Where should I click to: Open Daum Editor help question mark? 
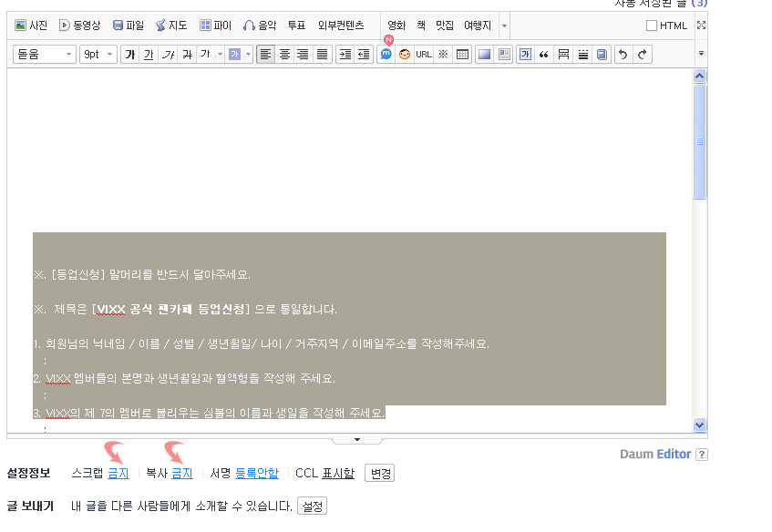tap(702, 455)
